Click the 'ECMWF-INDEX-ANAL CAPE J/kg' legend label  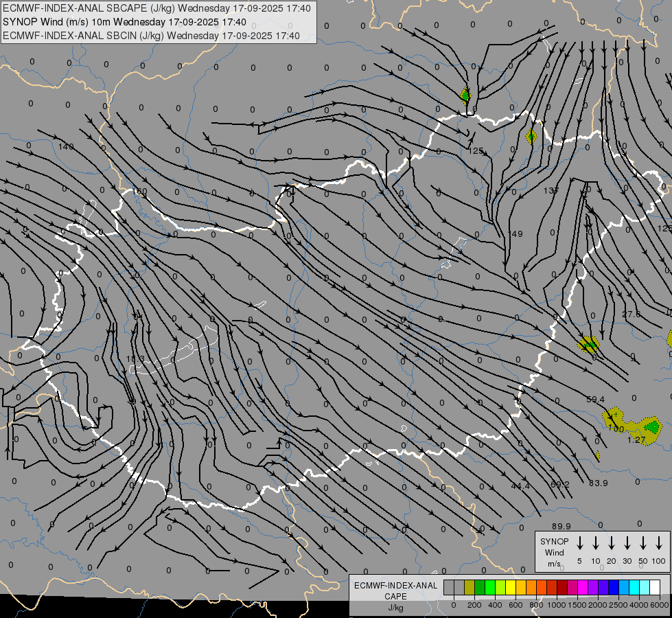click(395, 596)
